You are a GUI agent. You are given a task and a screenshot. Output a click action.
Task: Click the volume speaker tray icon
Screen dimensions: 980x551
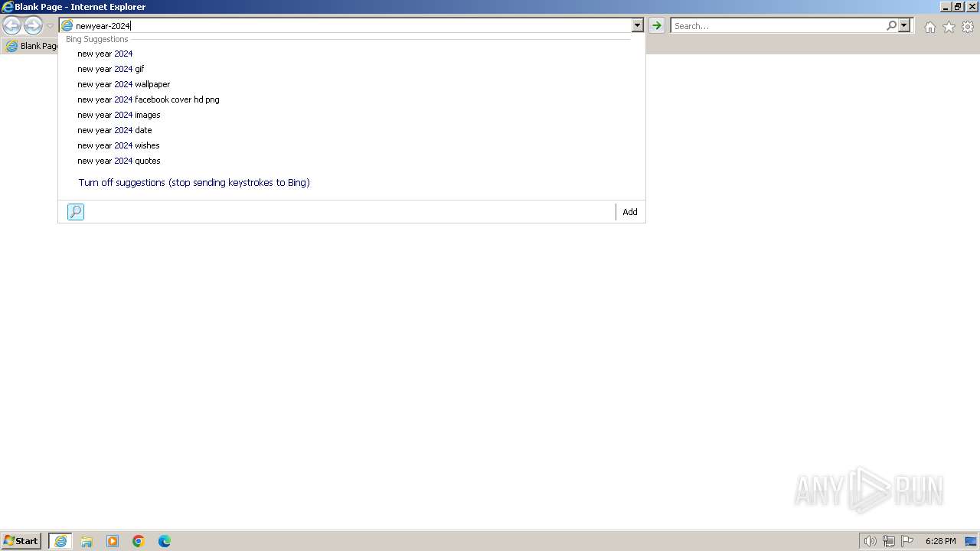click(x=870, y=541)
